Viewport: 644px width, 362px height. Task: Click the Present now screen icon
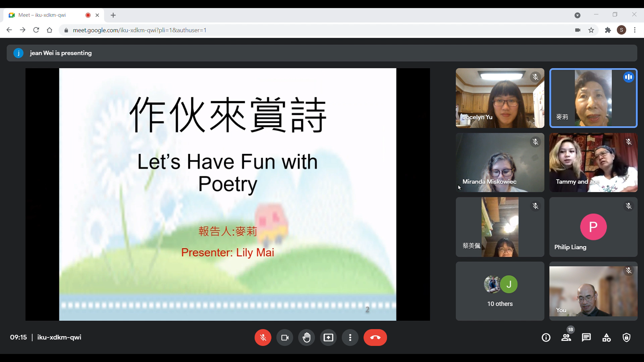[x=328, y=338]
